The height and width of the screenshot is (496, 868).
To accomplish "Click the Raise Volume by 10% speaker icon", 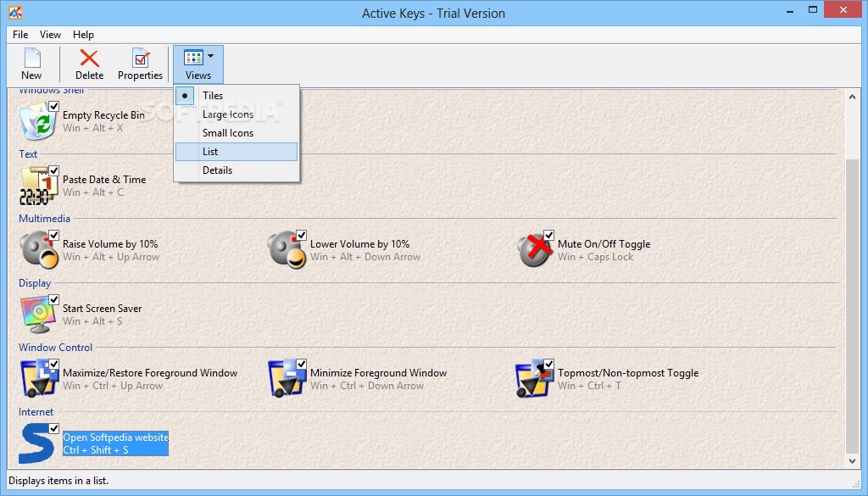I will 38,249.
